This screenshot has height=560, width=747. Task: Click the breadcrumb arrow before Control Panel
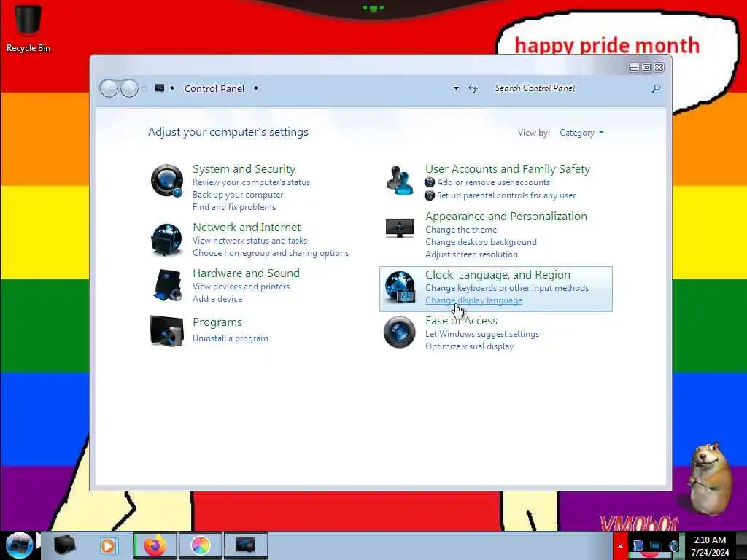point(172,88)
